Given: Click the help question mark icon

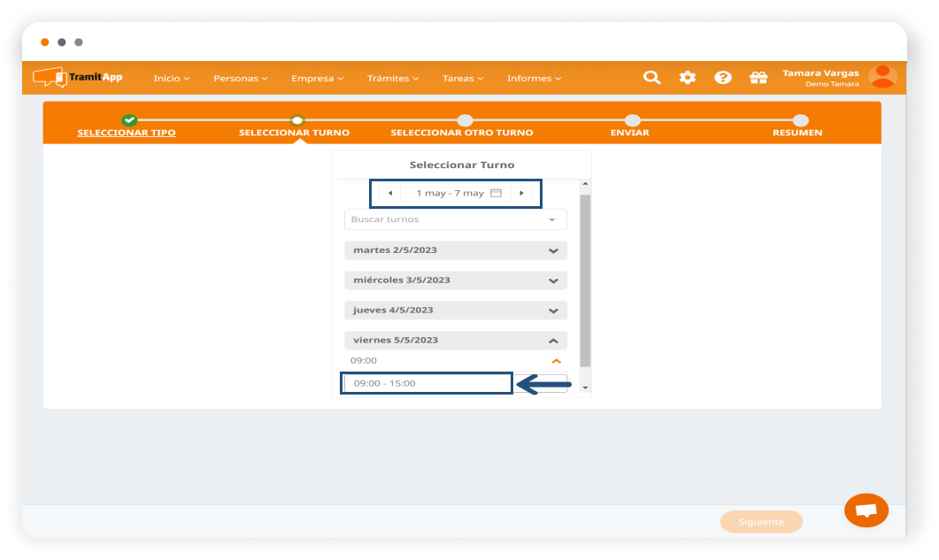Looking at the screenshot, I should pos(723,78).
